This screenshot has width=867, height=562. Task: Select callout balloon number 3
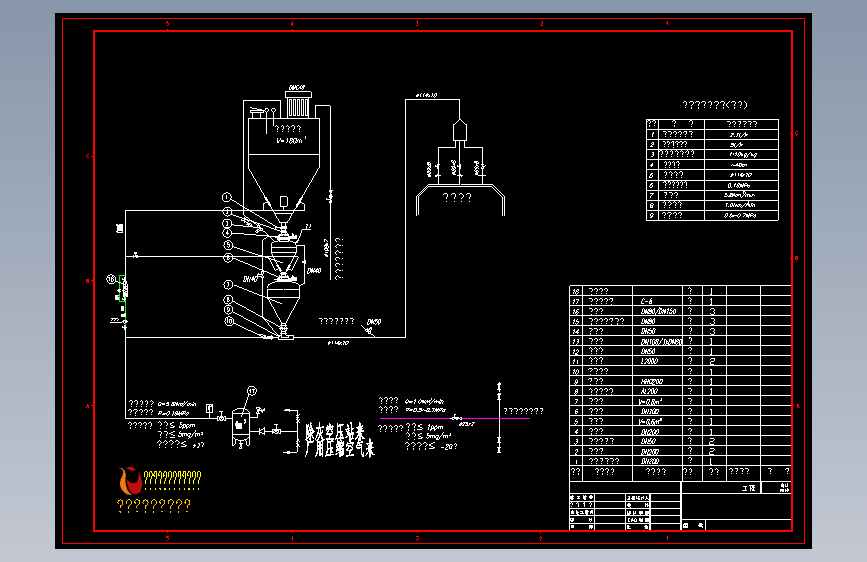227,223
